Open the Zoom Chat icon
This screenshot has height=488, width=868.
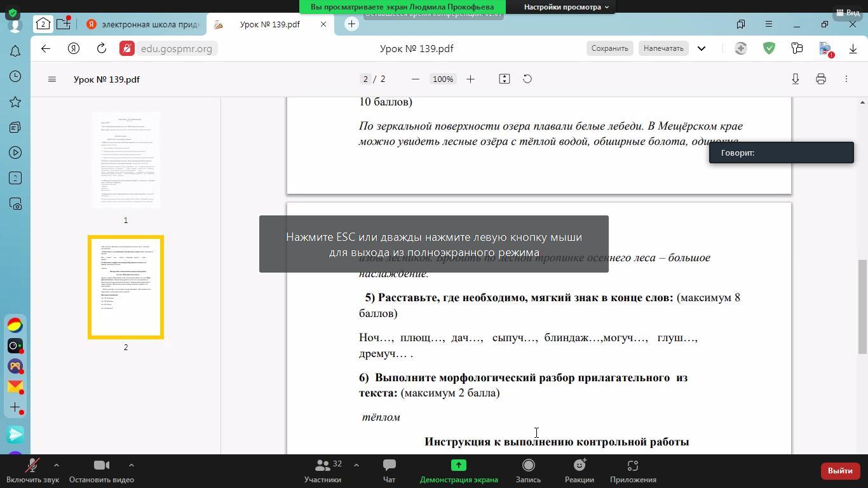pyautogui.click(x=389, y=471)
